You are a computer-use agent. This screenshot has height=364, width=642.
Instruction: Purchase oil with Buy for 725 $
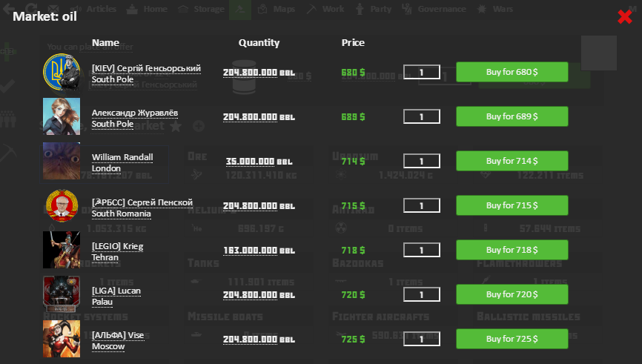point(512,339)
